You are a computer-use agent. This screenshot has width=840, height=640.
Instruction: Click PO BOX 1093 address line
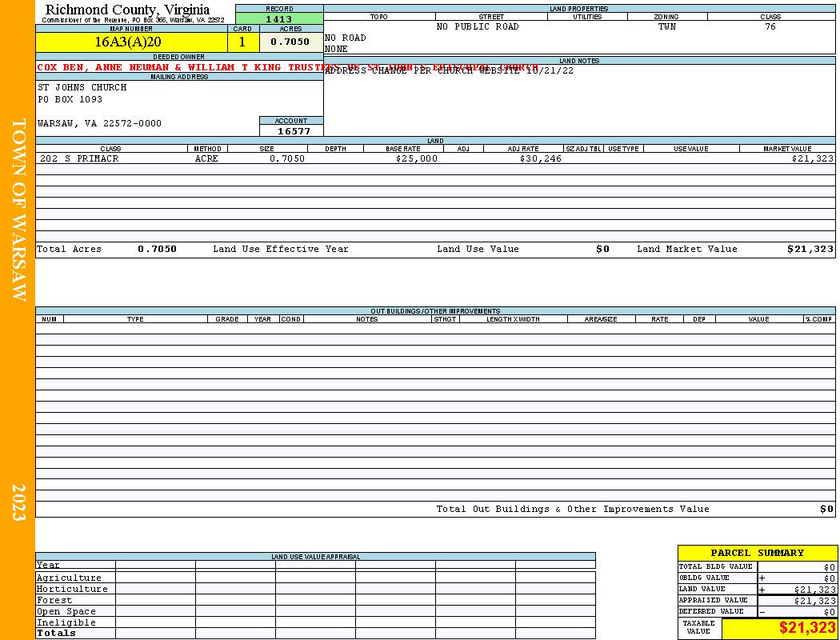click(x=70, y=100)
